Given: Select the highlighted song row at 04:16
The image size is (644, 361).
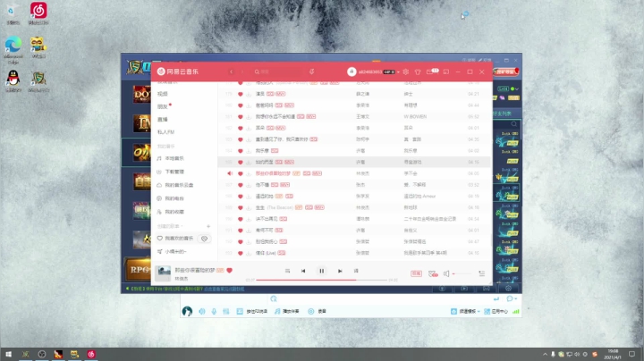Looking at the screenshot, I should point(354,162).
